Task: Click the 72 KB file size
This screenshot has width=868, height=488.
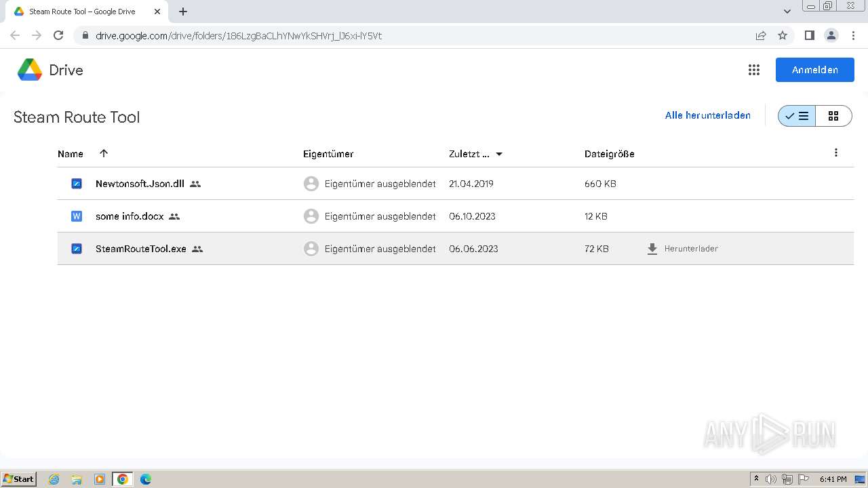Action: (597, 249)
